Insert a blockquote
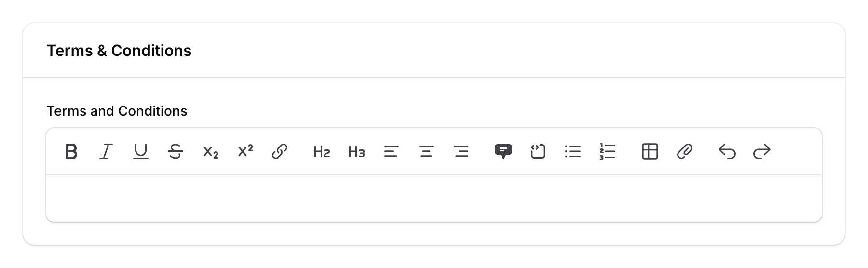The width and height of the screenshot is (868, 268). [503, 152]
